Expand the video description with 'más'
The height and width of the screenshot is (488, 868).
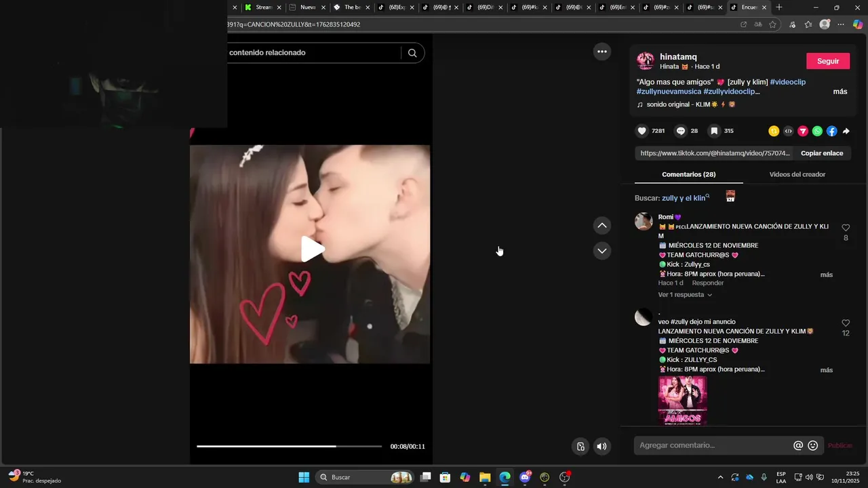[840, 91]
